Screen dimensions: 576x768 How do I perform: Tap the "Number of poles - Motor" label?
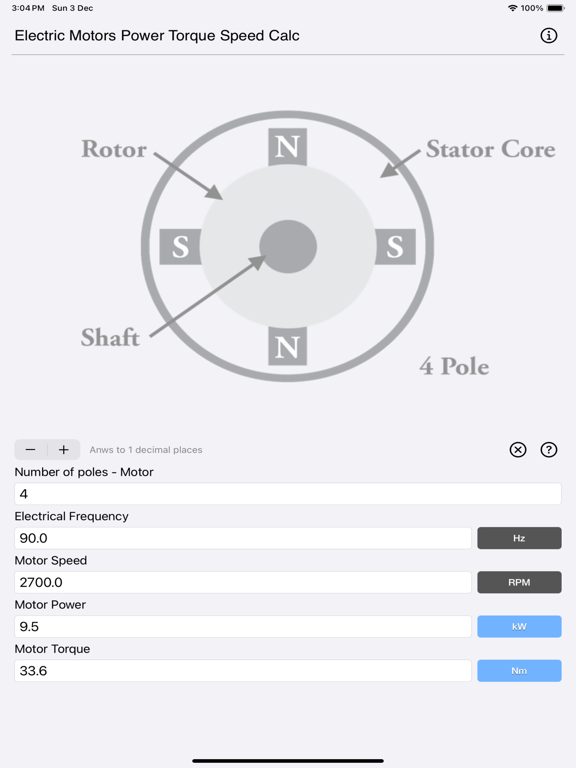(84, 472)
